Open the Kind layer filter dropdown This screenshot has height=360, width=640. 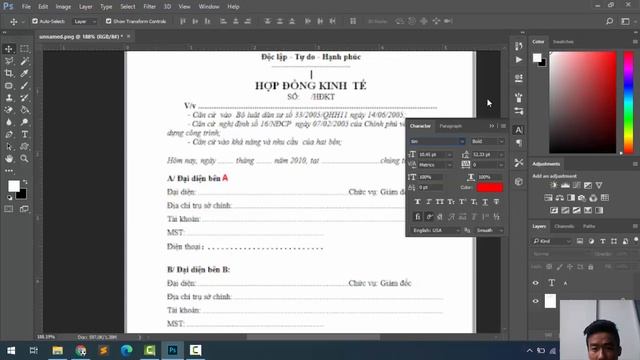coord(551,241)
